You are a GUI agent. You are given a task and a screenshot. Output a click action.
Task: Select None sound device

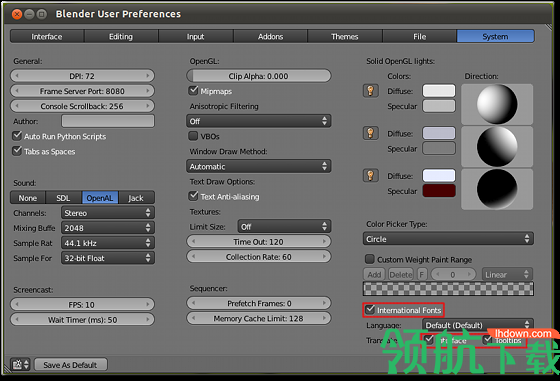(x=28, y=198)
